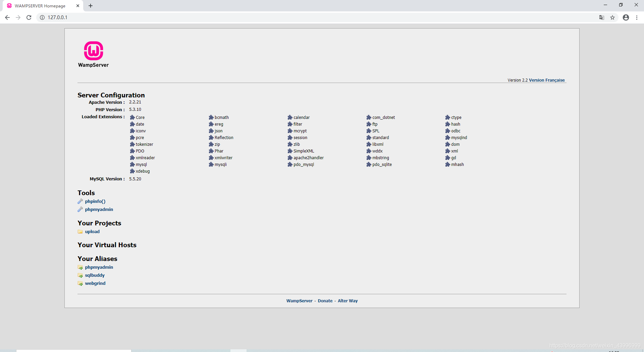Open Chrome three-dot menu
The width and height of the screenshot is (644, 352).
[x=637, y=17]
